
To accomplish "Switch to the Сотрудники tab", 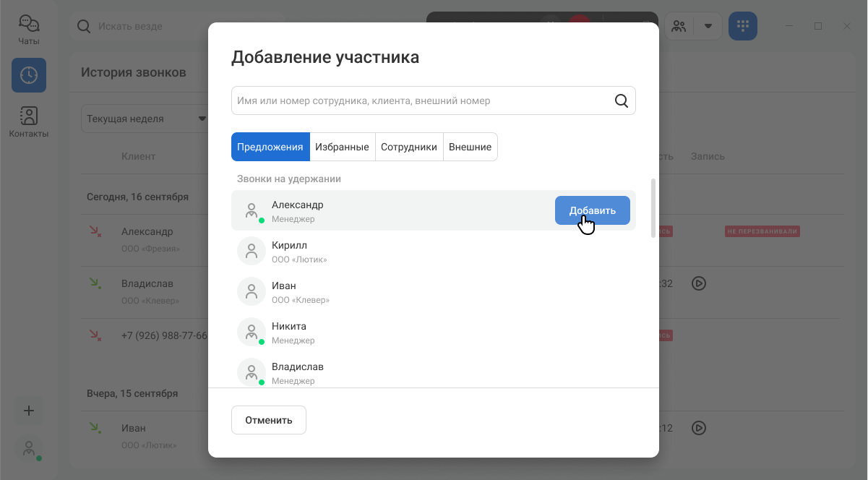I will (x=409, y=147).
